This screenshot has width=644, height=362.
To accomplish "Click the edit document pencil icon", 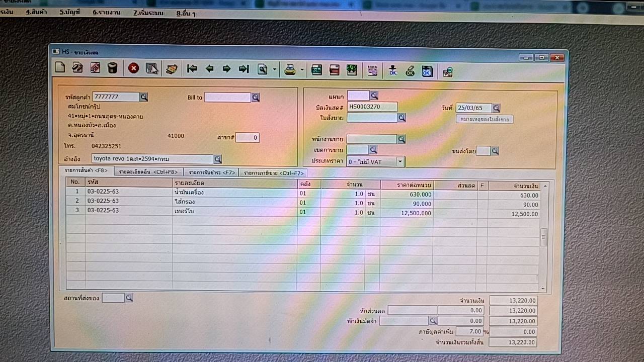I will tap(77, 68).
